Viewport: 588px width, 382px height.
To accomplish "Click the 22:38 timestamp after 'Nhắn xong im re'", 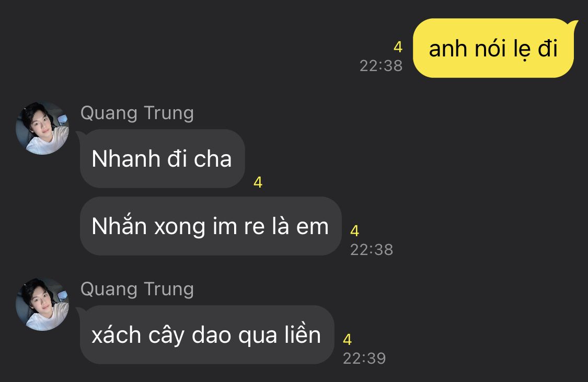I will click(x=372, y=250).
